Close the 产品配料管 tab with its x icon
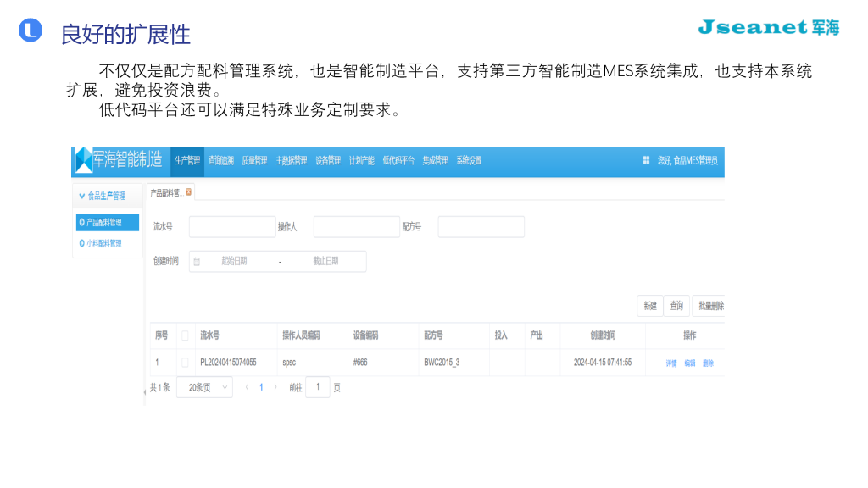Screen dimensions: 868x488 (x=188, y=192)
